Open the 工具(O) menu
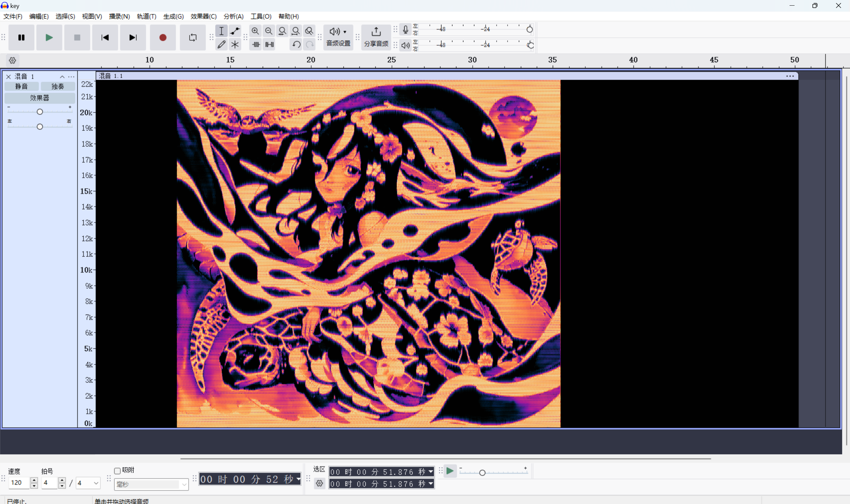Image resolution: width=850 pixels, height=504 pixels. tap(261, 16)
